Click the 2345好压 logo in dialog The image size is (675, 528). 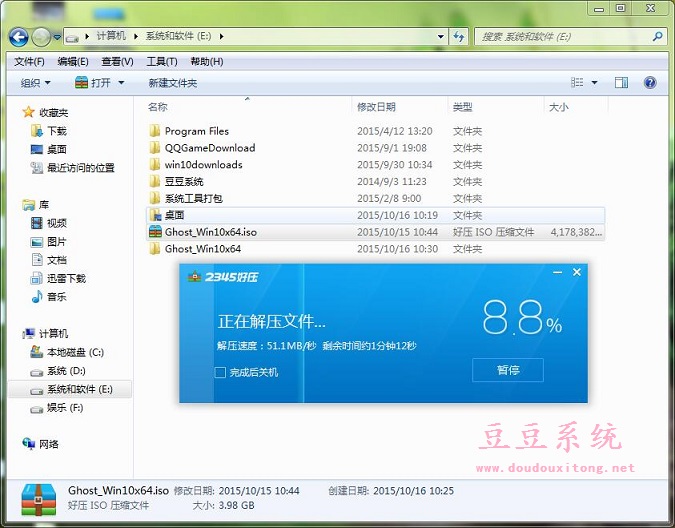[223, 276]
